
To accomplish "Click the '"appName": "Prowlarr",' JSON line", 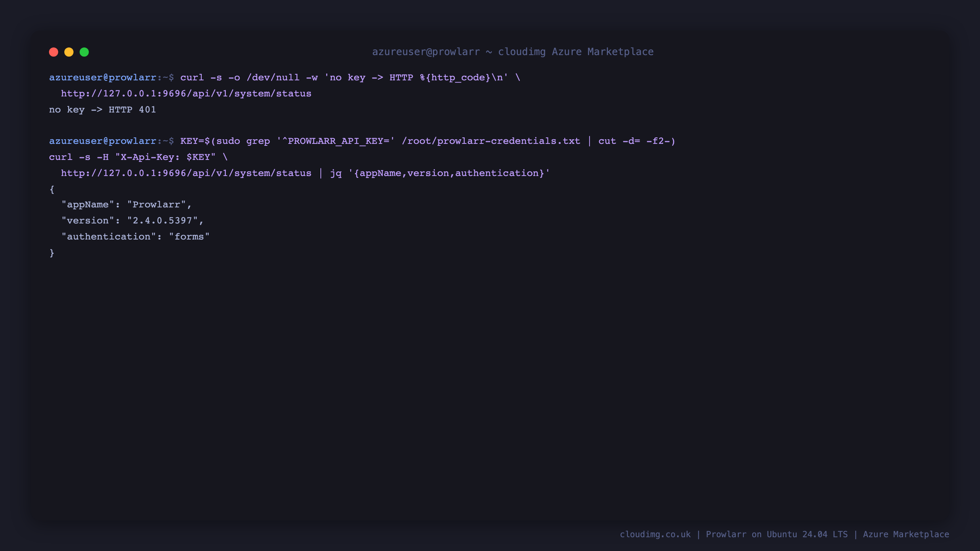I will [x=126, y=205].
